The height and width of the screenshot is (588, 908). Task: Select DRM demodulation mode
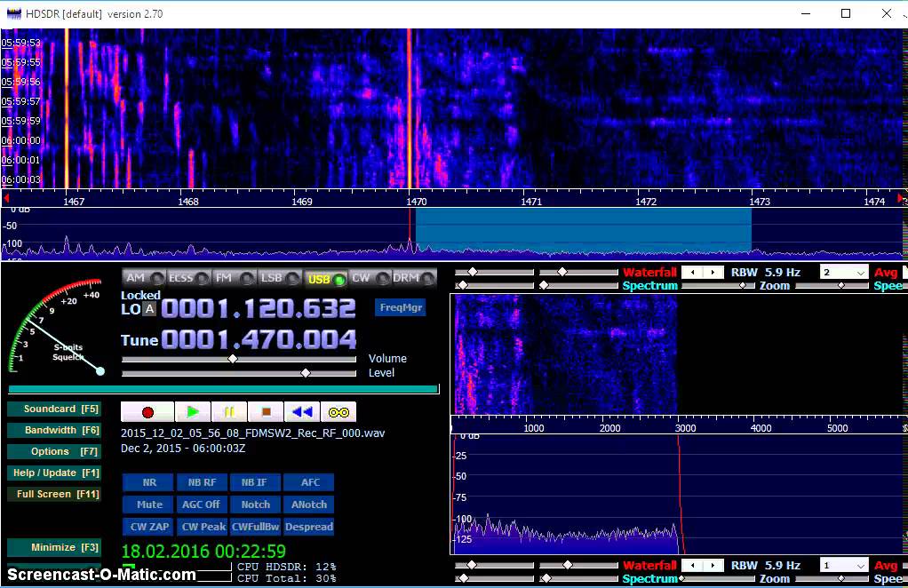[414, 278]
